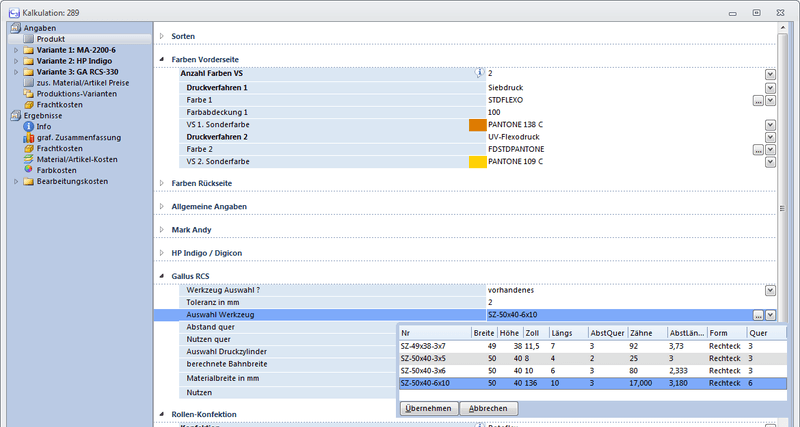Select the Auswahl Druckzylinder row
800x427 pixels.
pos(289,351)
